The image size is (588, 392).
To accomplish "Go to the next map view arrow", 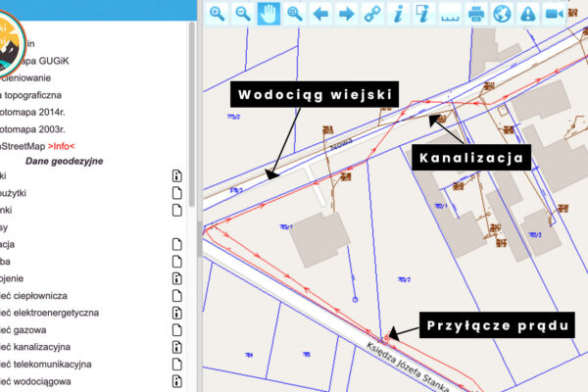I will point(345,13).
